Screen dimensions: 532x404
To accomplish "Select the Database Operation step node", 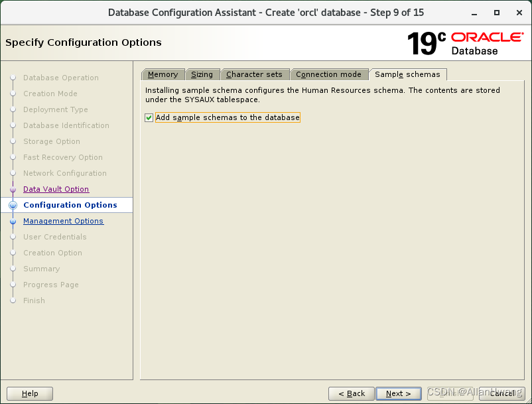I will 13,78.
